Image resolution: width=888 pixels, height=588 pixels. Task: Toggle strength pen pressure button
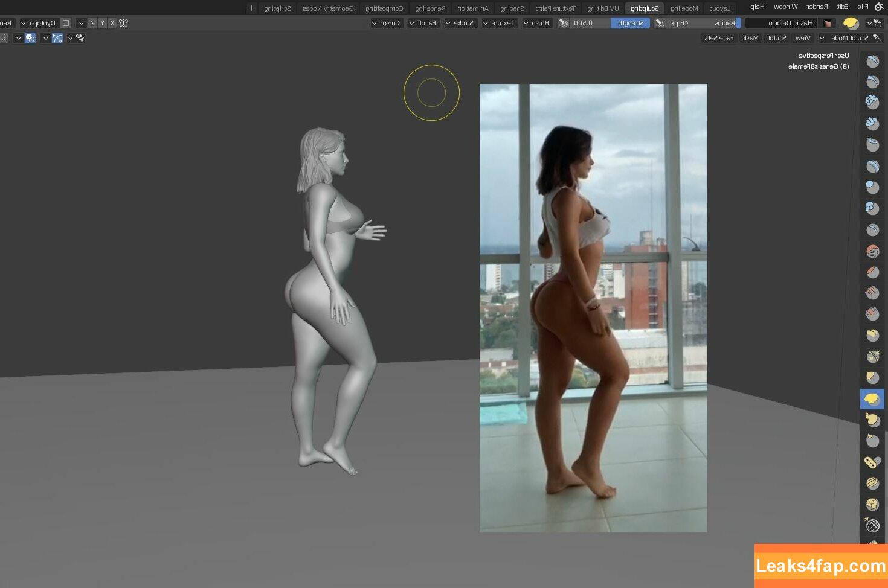(x=563, y=23)
